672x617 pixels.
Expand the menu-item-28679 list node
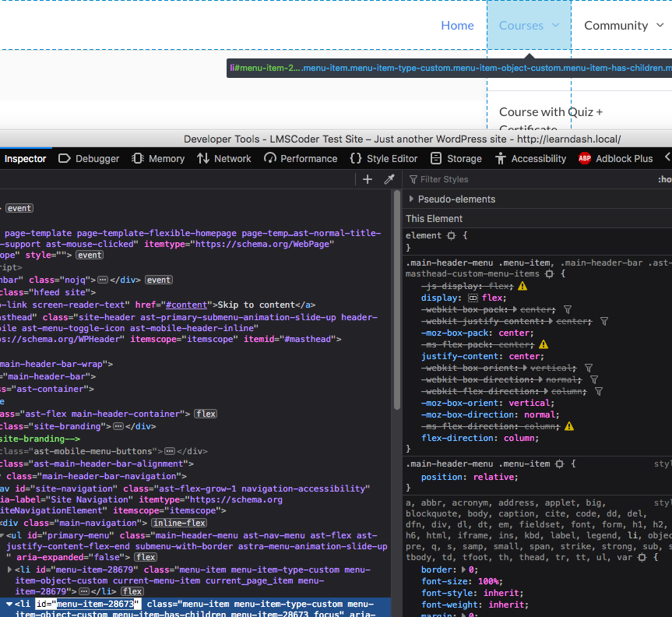[x=9, y=570]
